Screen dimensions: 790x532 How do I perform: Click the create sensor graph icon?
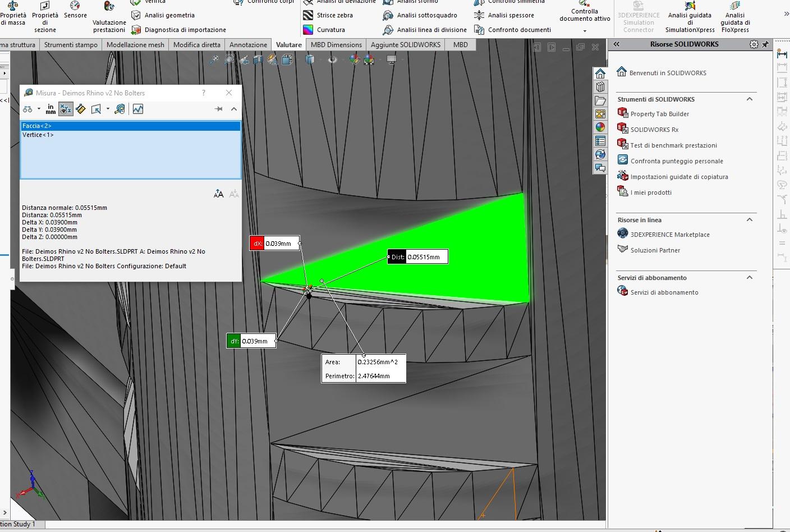point(138,109)
